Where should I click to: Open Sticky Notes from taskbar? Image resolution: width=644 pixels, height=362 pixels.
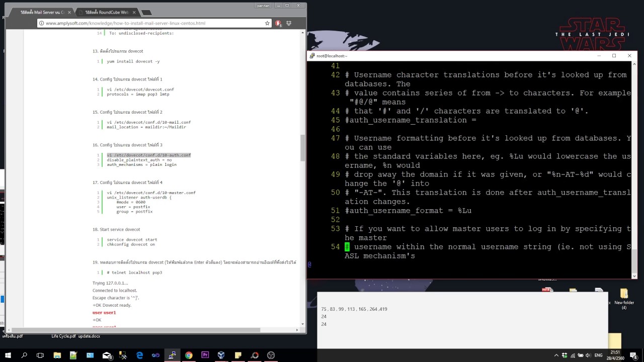tap(238, 355)
